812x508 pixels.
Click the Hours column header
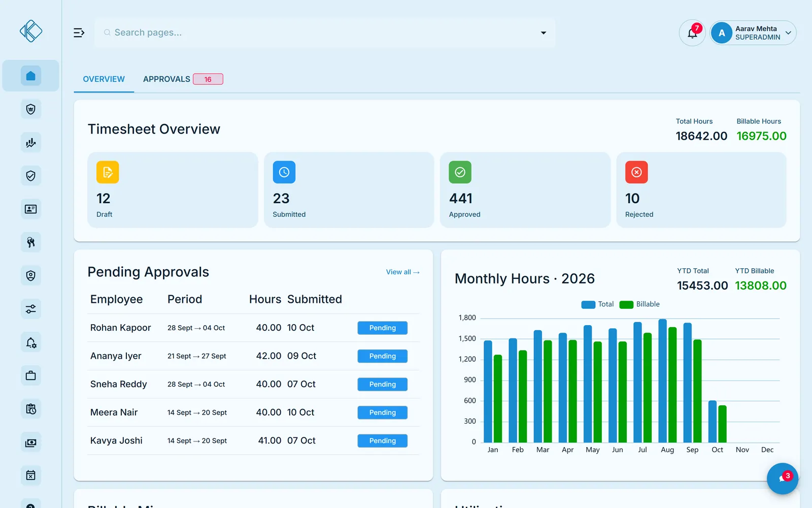click(265, 299)
